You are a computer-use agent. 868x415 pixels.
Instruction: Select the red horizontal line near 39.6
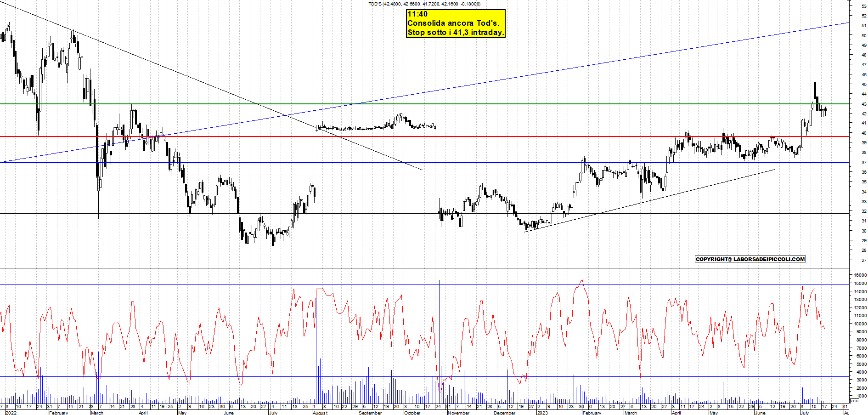click(x=424, y=136)
